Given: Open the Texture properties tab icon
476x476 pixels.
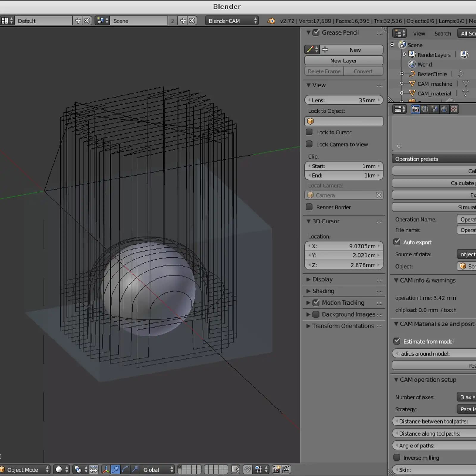Looking at the screenshot, I should tap(454, 109).
